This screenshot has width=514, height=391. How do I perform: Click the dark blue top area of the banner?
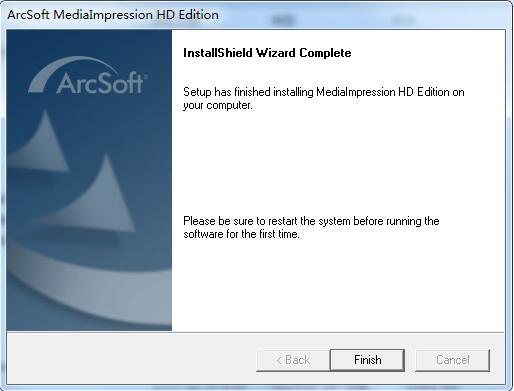coord(89,42)
